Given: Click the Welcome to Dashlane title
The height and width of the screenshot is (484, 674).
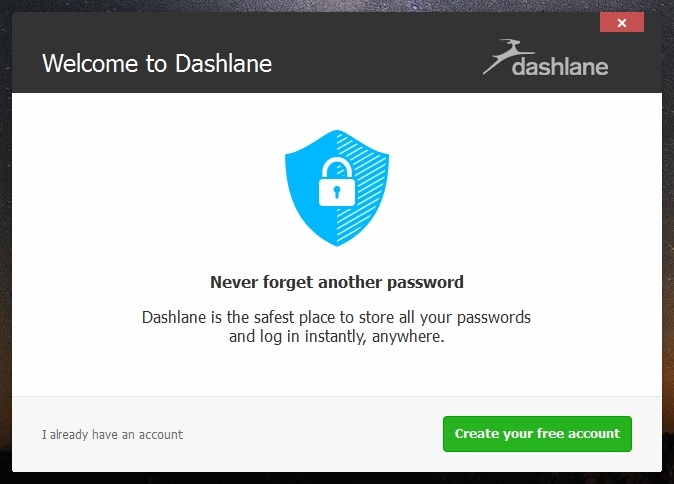Looking at the screenshot, I should (x=157, y=64).
